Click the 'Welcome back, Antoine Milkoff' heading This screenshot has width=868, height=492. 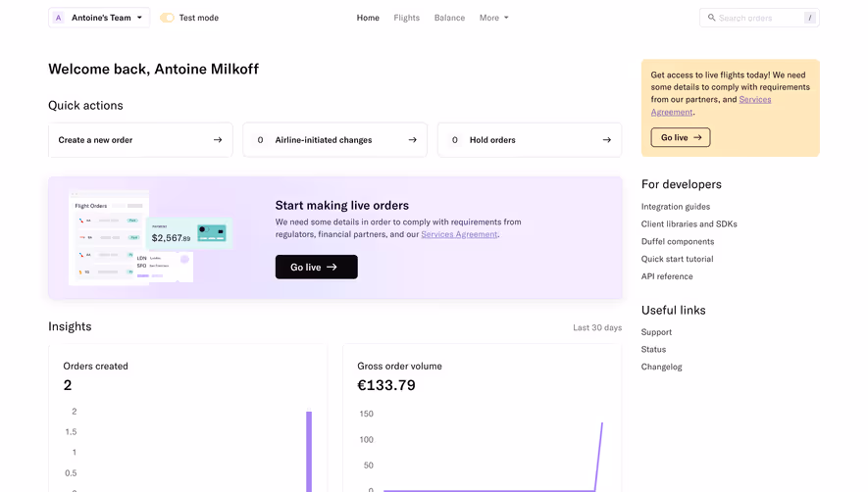(153, 70)
